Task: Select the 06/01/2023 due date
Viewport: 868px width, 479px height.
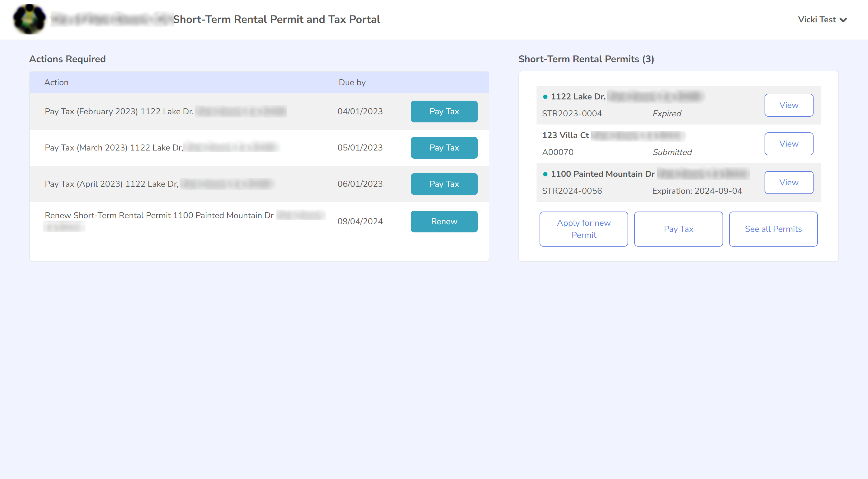Action: point(360,184)
